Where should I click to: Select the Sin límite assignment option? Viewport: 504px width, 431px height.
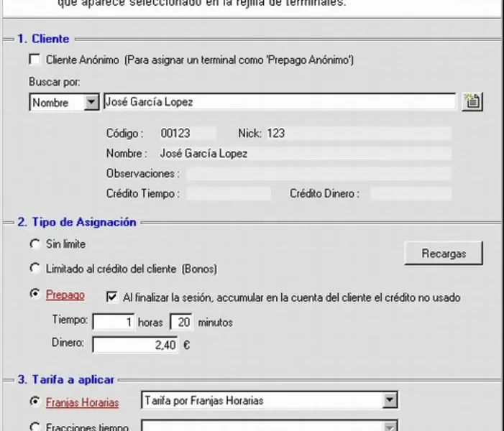(35, 244)
